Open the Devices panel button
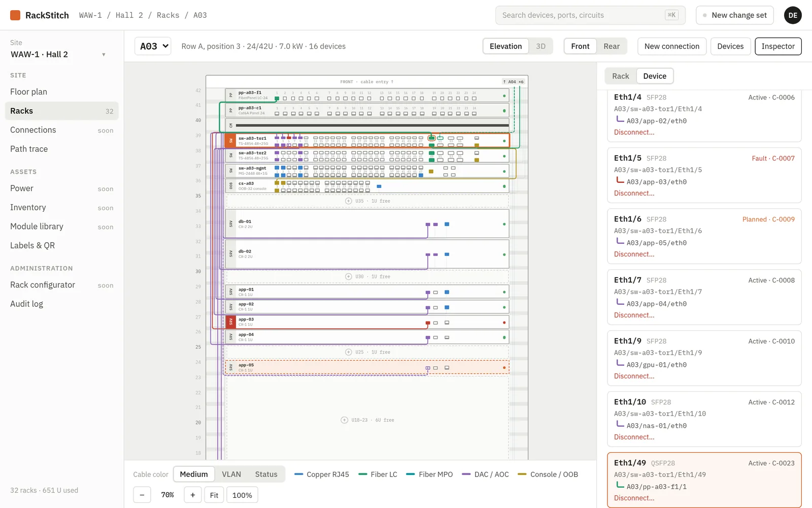Viewport: 812px width, 508px height. point(730,46)
